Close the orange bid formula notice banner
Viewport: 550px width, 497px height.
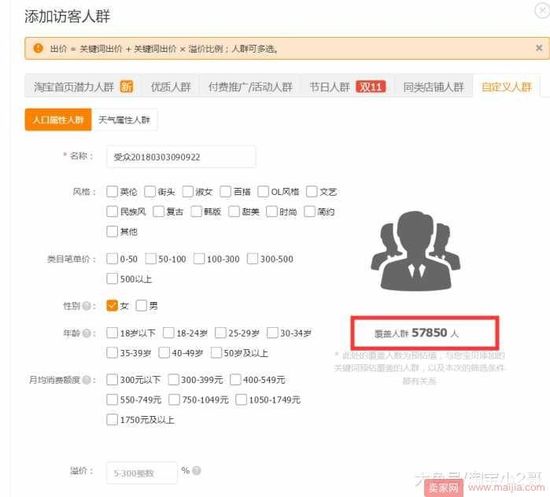(x=539, y=48)
